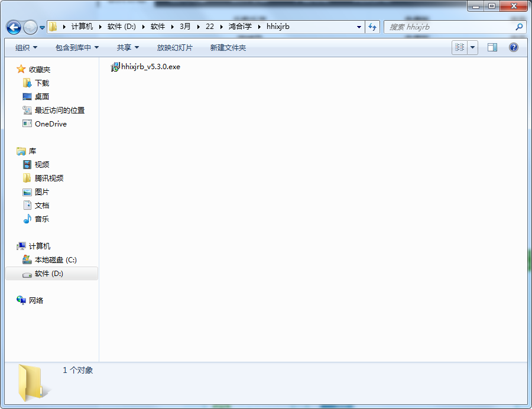The width and height of the screenshot is (532, 409).
Task: Click the 放映幻灯片 button
Action: pyautogui.click(x=174, y=47)
